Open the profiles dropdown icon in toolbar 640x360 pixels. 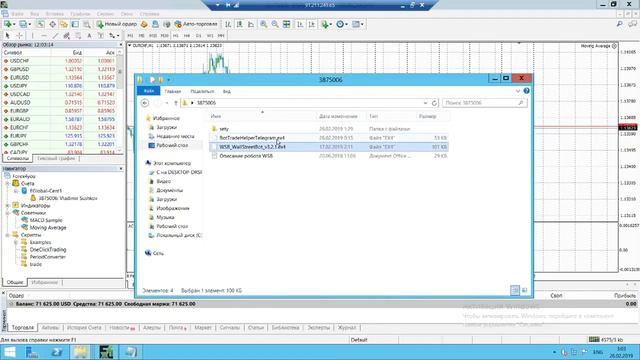(24, 24)
